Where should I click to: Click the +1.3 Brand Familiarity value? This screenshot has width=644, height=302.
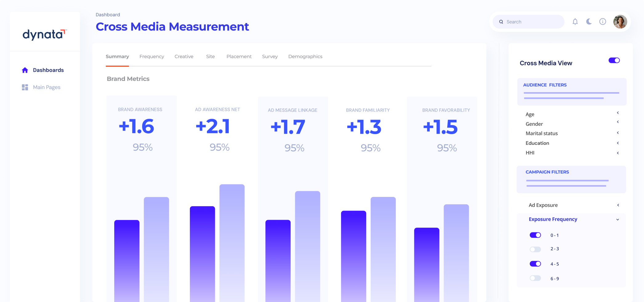(364, 127)
